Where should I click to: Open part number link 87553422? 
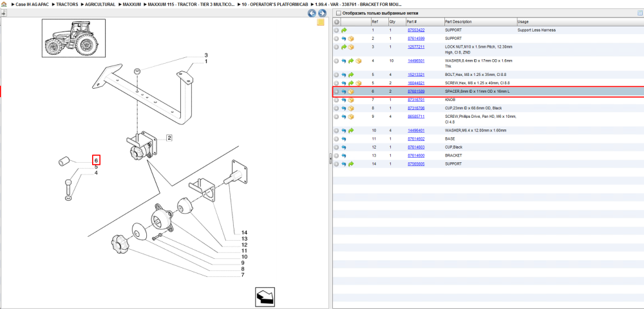click(x=415, y=30)
